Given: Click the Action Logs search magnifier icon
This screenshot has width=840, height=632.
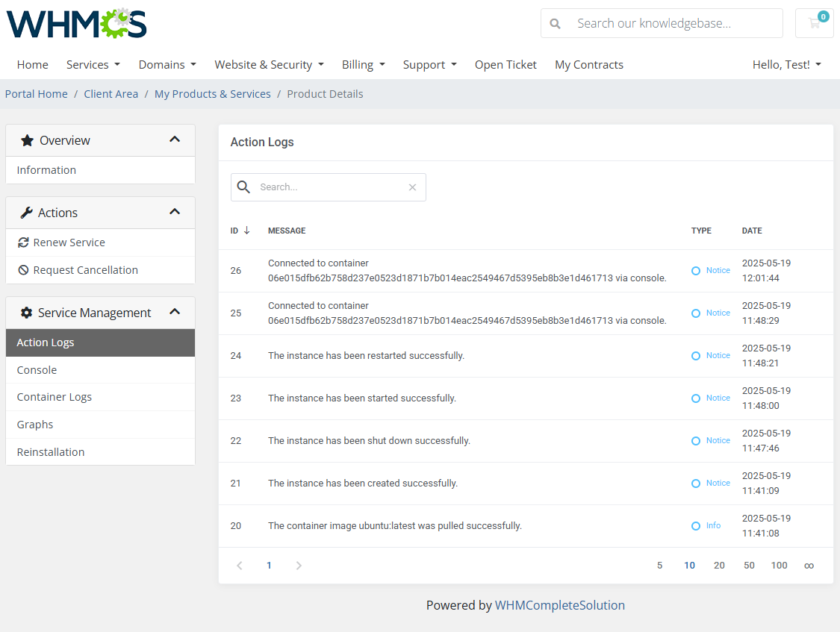Looking at the screenshot, I should [243, 187].
